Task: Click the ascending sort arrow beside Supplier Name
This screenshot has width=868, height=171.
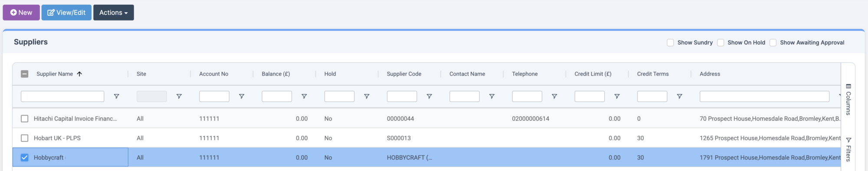Action: [x=79, y=74]
